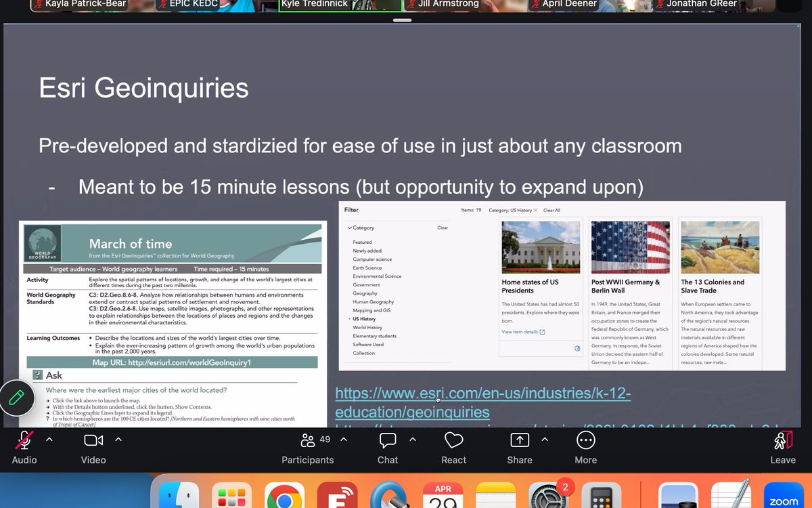Expand the arrow next to Share

(x=545, y=440)
